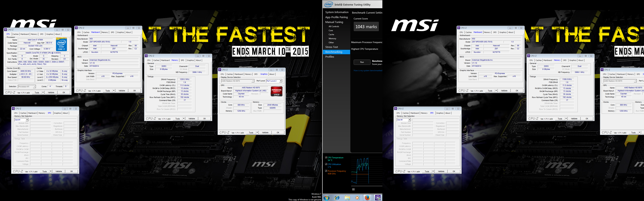Expand Tools arrow in window showing 1200.2 MHz
Image resolution: width=644 pixels, height=201 pixels.
pyautogui.click(x=184, y=119)
